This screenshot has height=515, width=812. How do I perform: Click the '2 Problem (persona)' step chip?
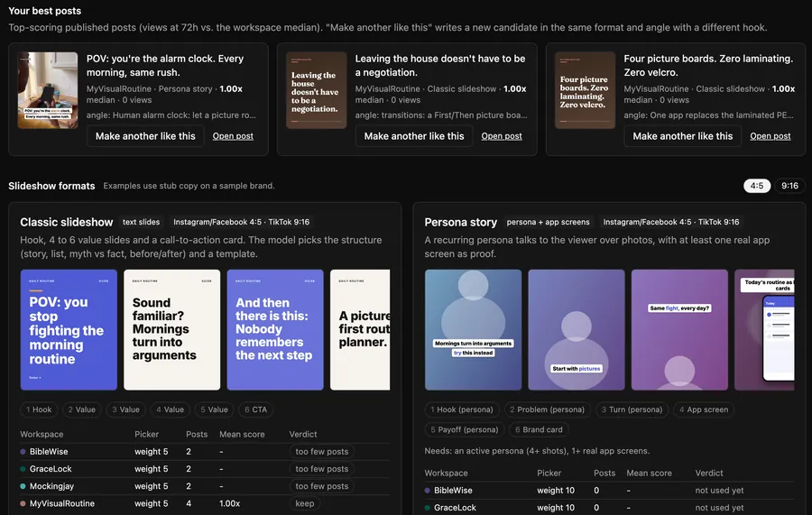click(547, 409)
